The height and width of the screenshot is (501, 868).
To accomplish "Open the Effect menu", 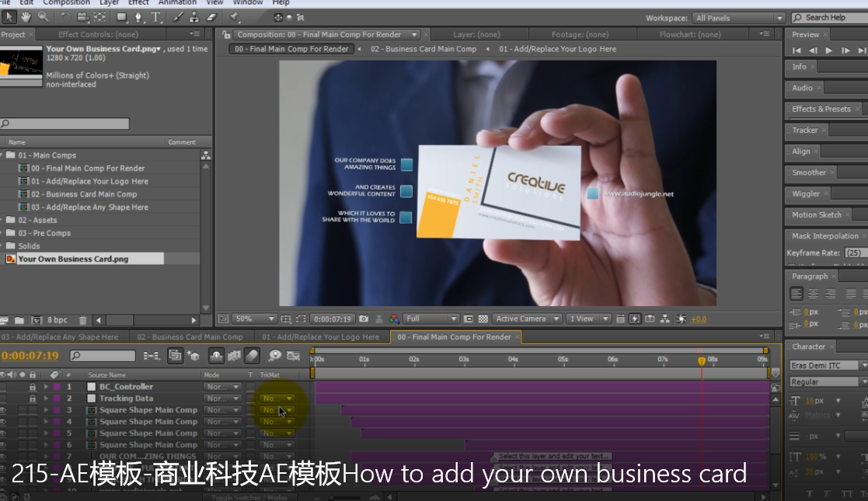I will click(138, 3).
